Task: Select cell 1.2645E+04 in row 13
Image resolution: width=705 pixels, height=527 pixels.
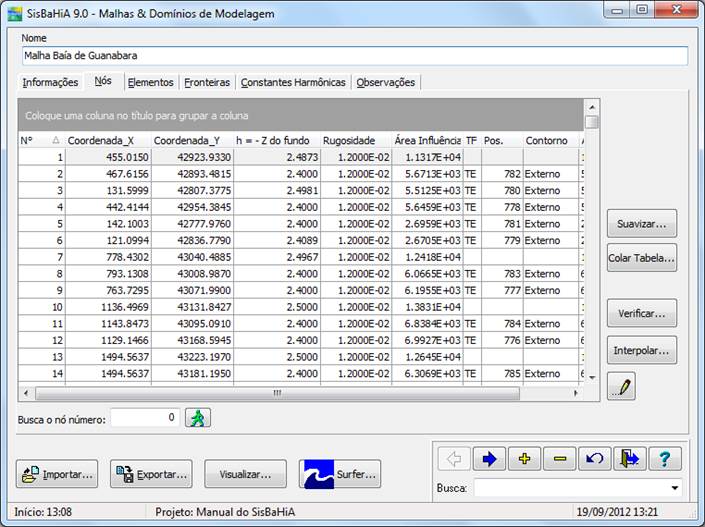Action: click(x=427, y=357)
